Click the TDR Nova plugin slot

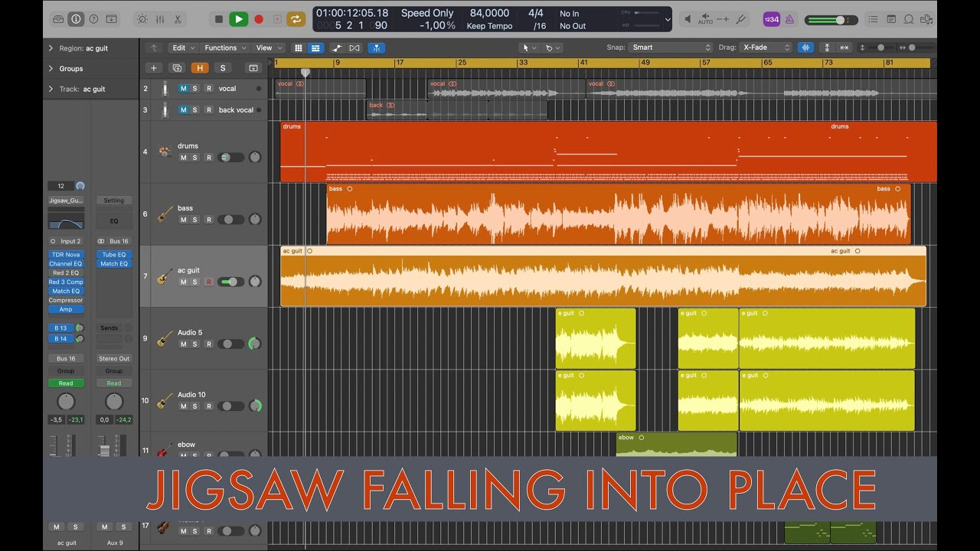click(x=66, y=255)
